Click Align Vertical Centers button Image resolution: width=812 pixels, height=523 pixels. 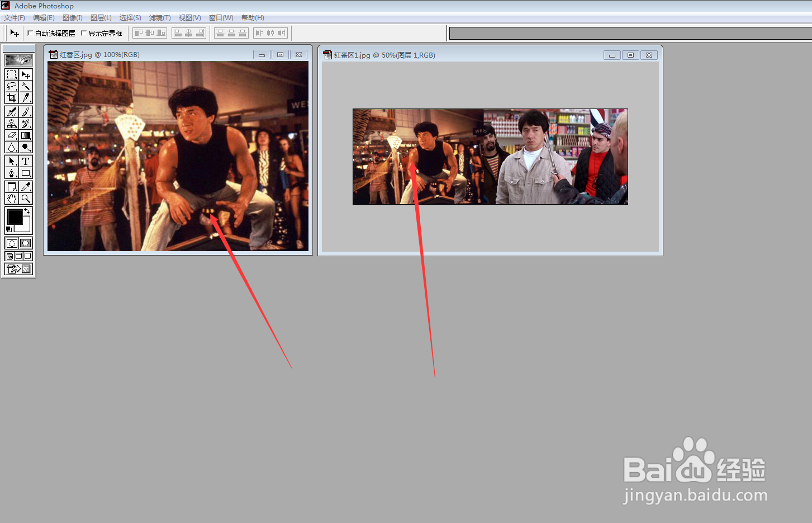click(x=150, y=33)
